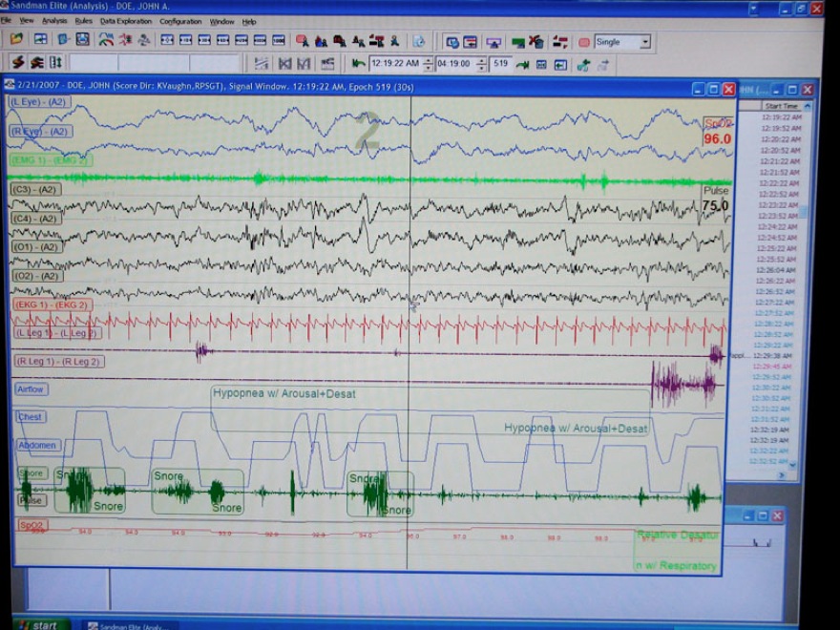
Task: Select the (C3) - (A2) channel label
Action: click(35, 190)
